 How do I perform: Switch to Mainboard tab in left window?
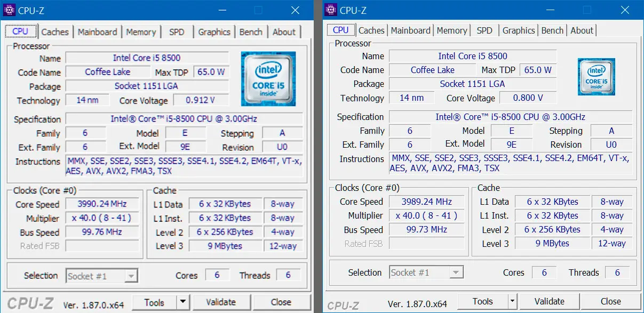click(x=97, y=32)
